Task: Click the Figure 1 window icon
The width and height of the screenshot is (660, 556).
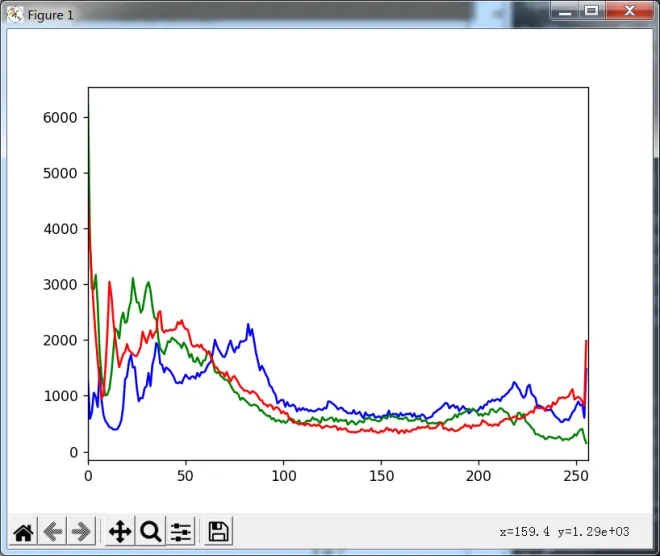Action: [x=14, y=14]
